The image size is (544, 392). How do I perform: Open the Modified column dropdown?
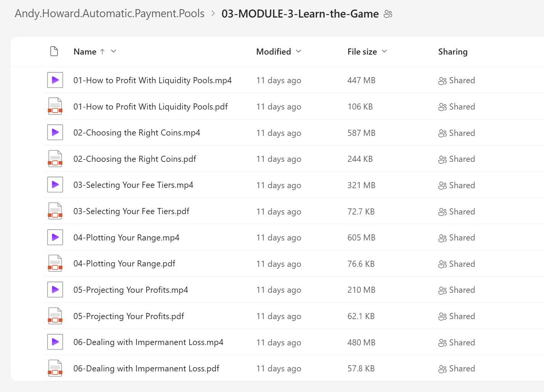point(298,51)
